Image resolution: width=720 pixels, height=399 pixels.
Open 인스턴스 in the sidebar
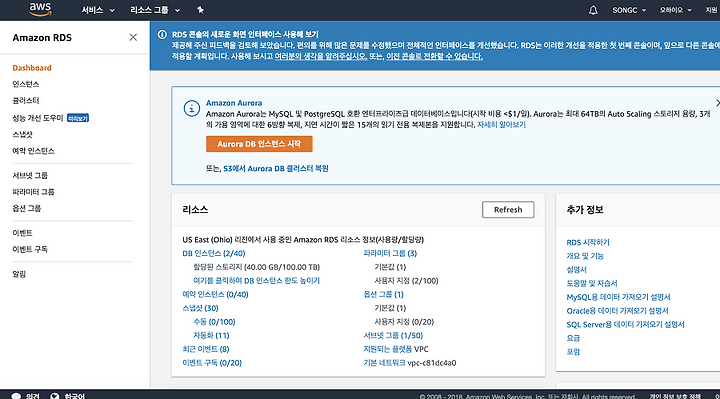[26, 84]
